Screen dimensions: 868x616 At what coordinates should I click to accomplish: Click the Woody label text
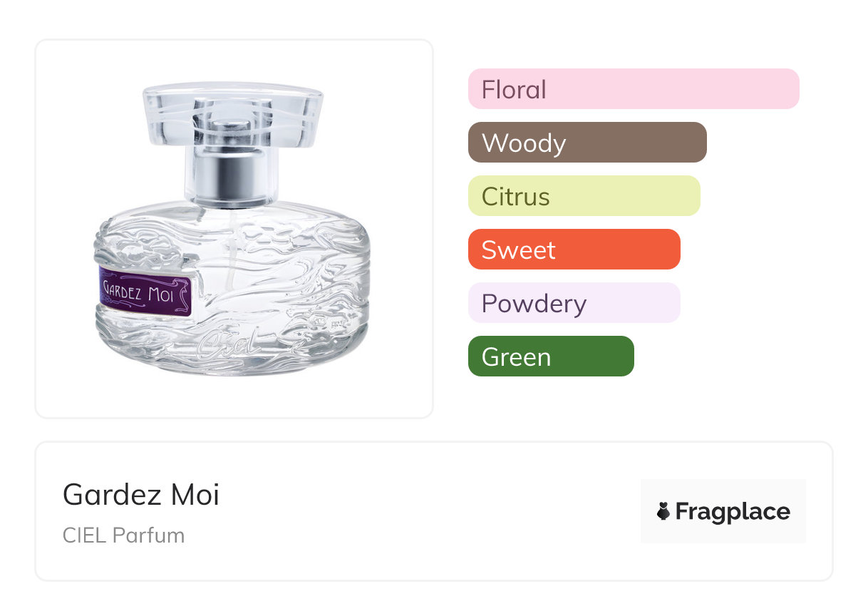524,143
